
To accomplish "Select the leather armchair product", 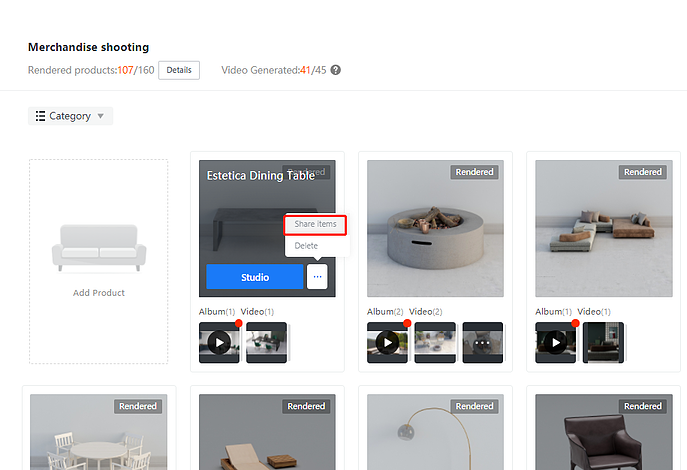I will (x=603, y=432).
